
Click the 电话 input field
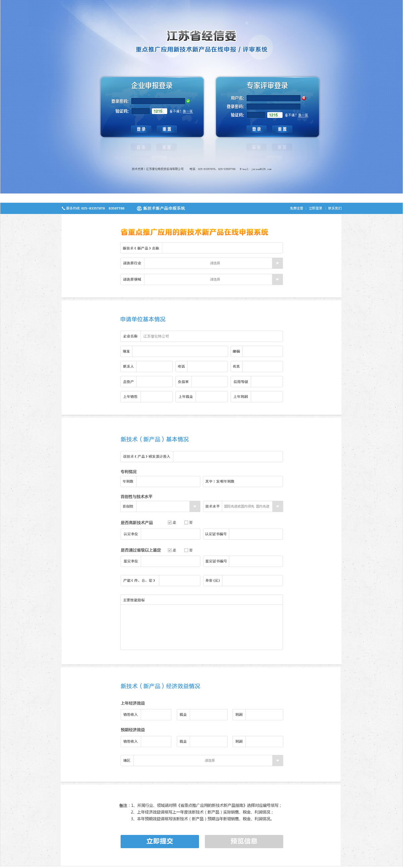[208, 367]
